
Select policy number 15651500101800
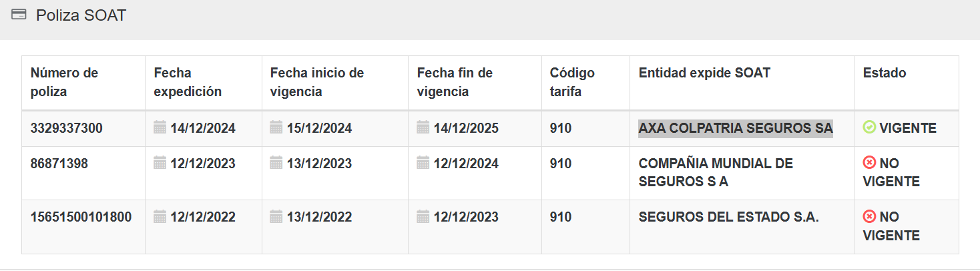tap(81, 217)
